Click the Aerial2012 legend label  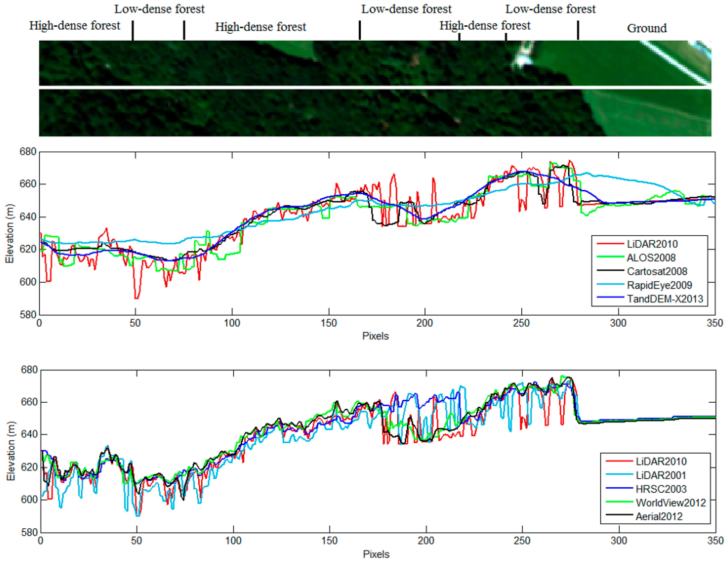point(659,516)
